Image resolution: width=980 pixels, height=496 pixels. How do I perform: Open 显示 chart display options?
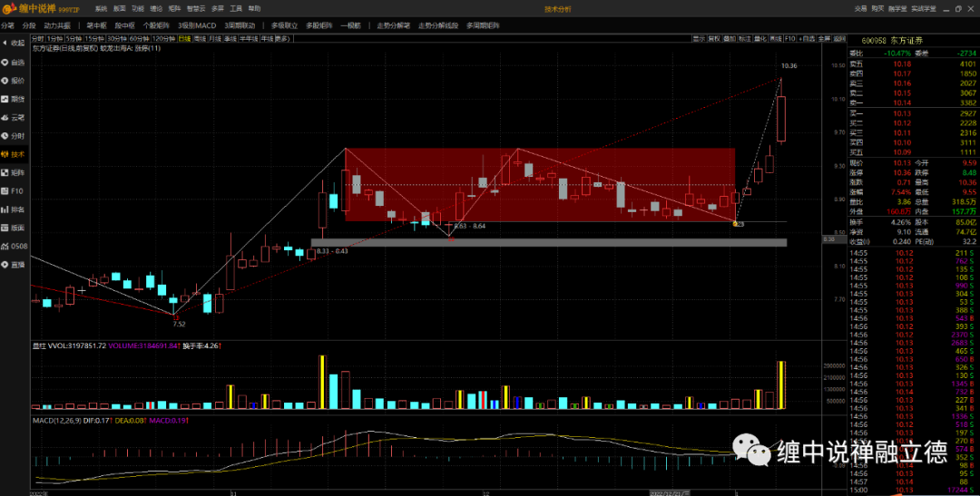pos(700,39)
